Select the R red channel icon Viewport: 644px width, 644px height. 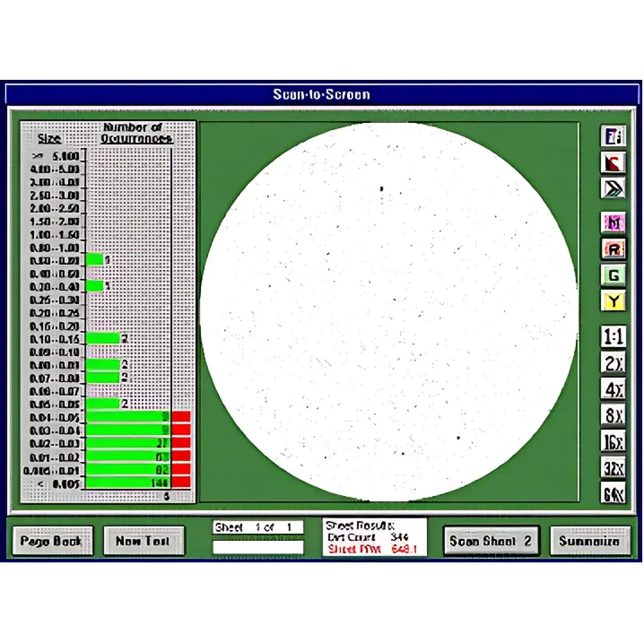(x=613, y=248)
